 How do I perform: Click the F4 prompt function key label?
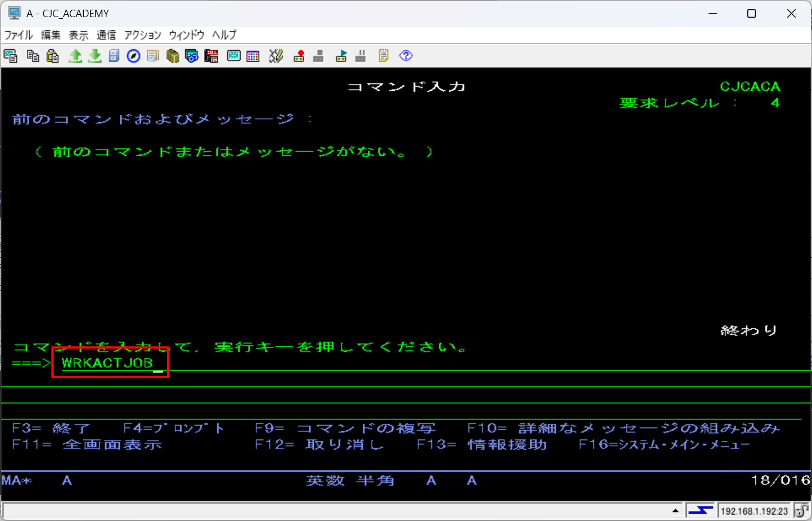pos(174,429)
